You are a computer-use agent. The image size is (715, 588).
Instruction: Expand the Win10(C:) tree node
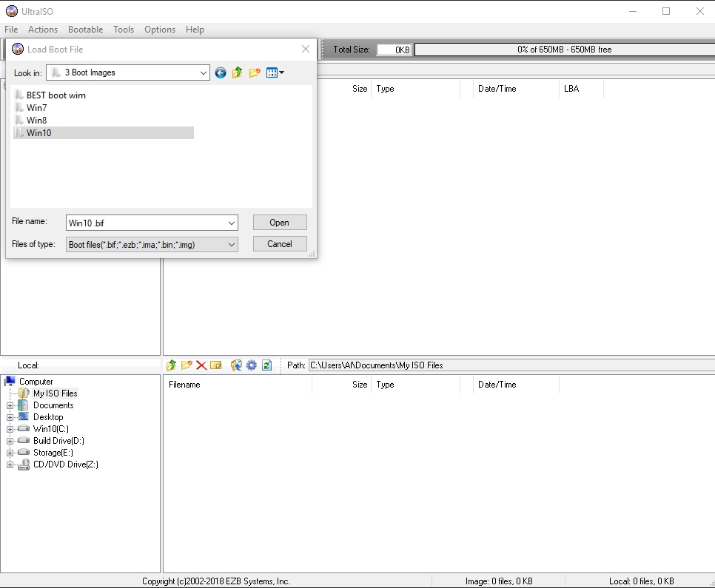coord(10,430)
